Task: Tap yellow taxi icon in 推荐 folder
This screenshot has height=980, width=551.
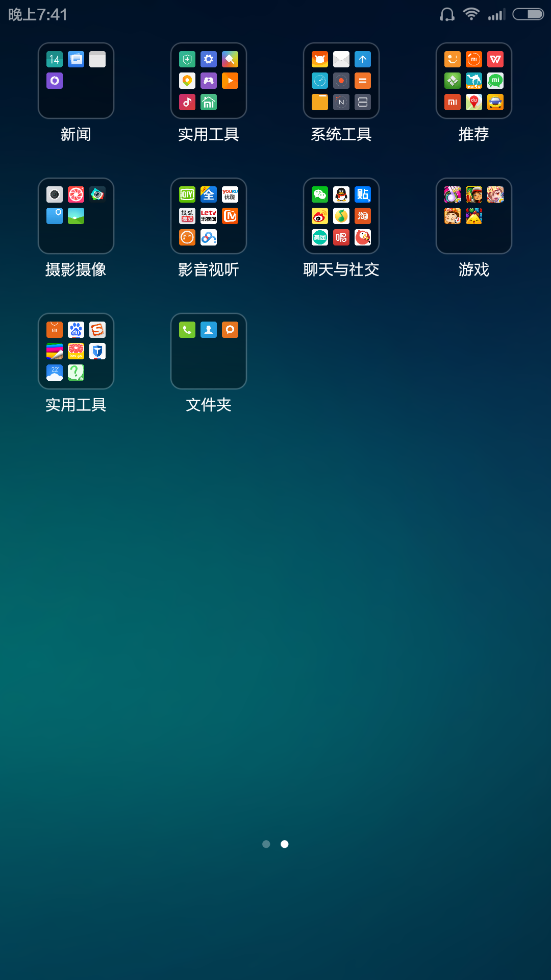Action: tap(495, 102)
